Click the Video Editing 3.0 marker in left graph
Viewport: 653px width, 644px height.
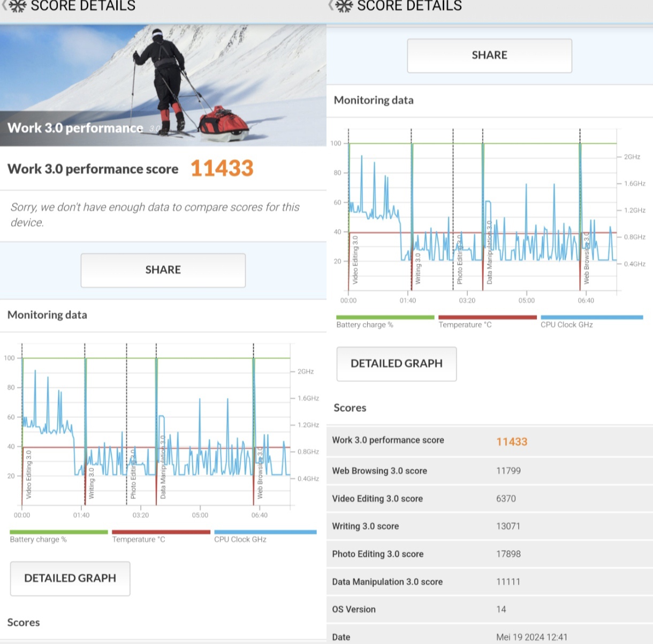coord(29,474)
